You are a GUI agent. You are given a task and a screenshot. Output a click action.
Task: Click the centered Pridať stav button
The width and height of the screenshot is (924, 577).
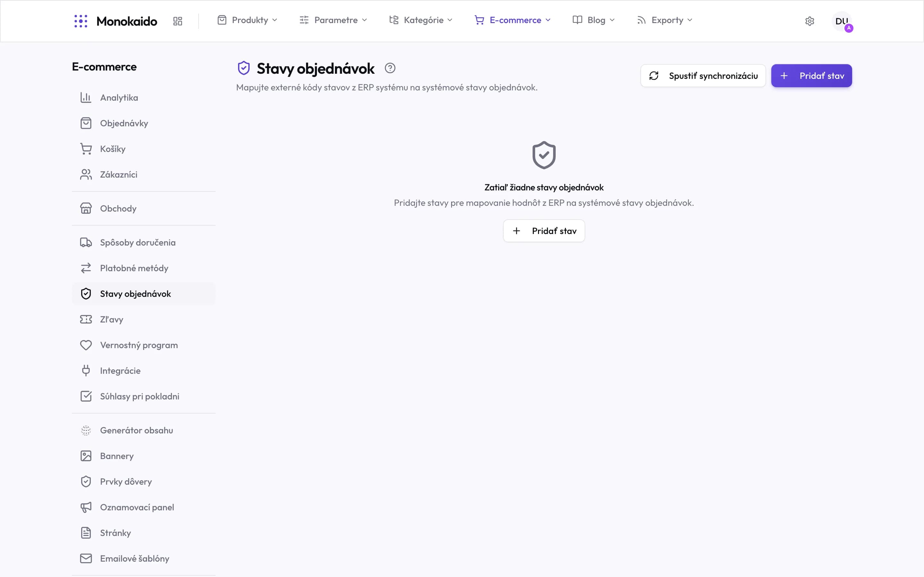(x=544, y=231)
